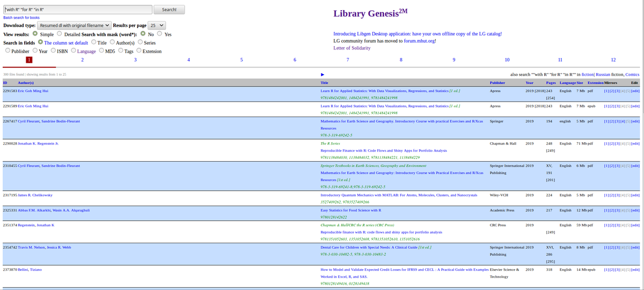Search the same query in Comics
Viewport: 644px width, 290px height.
click(x=633, y=74)
